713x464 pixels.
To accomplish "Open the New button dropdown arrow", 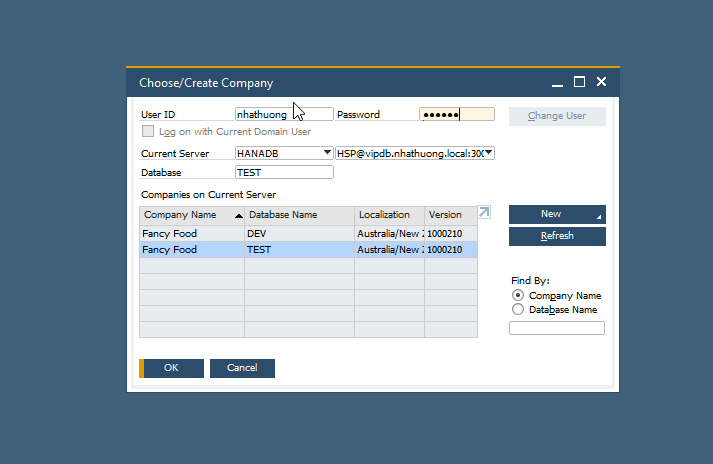I will click(x=599, y=217).
